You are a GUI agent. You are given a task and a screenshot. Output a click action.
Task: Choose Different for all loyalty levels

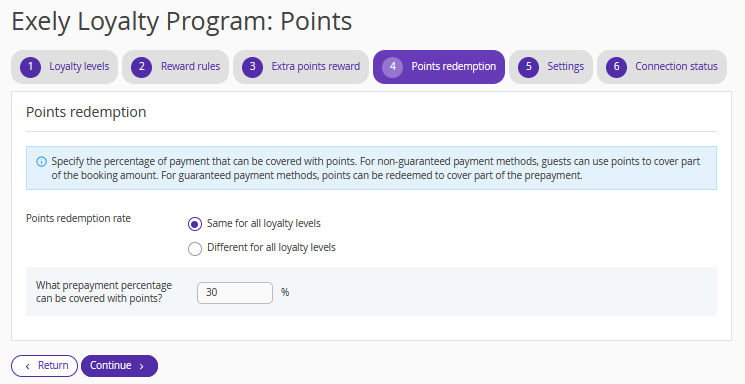coord(195,249)
